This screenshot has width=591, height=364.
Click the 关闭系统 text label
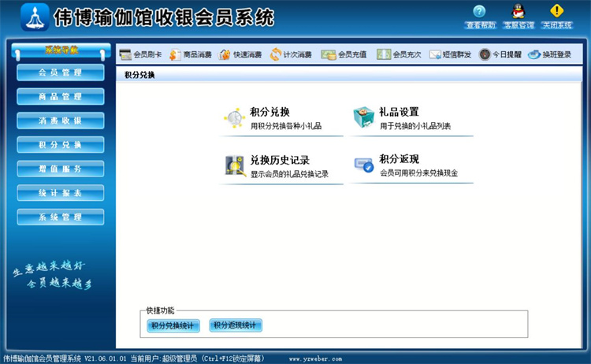tap(557, 25)
